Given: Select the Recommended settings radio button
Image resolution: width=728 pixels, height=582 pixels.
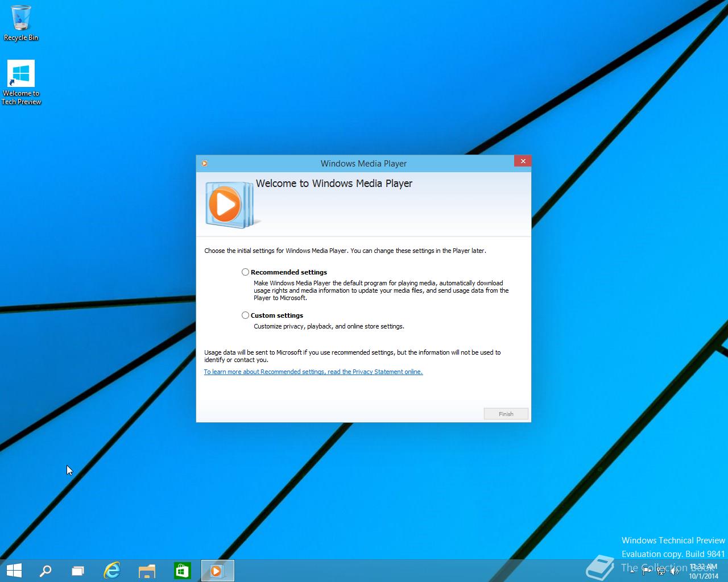Looking at the screenshot, I should [245, 272].
